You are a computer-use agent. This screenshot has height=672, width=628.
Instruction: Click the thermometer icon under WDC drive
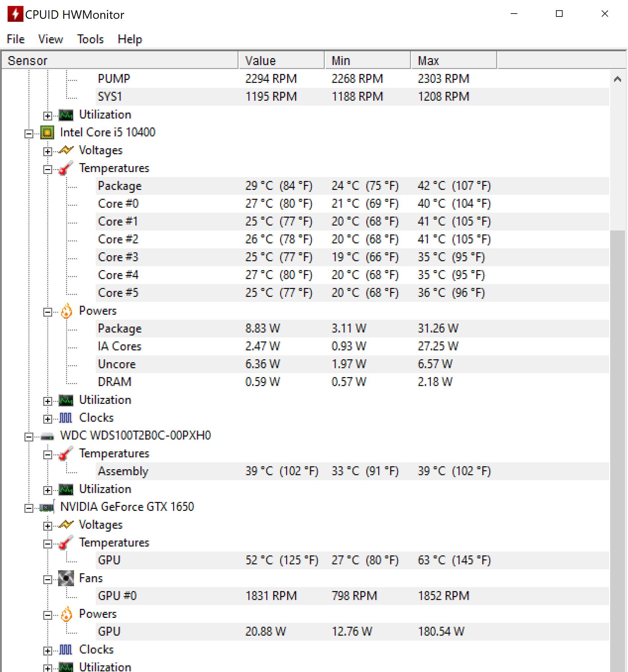66,454
